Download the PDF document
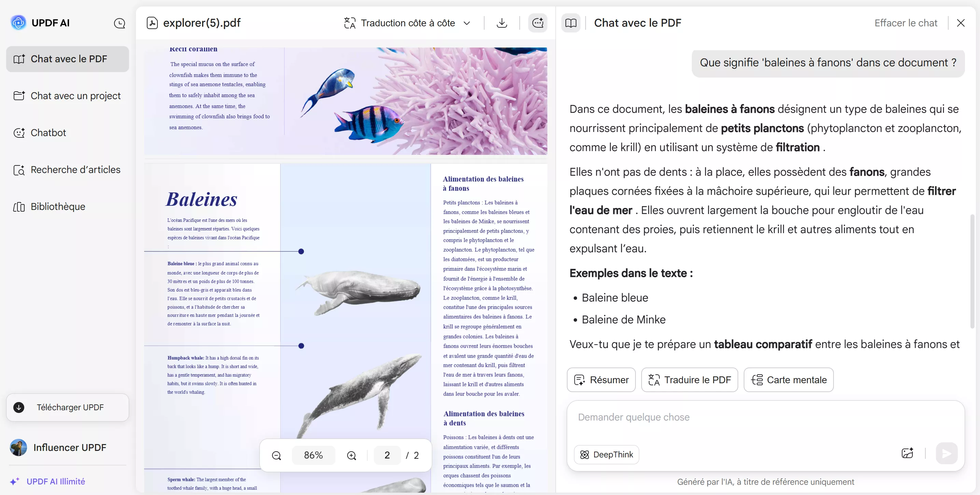 pos(502,23)
